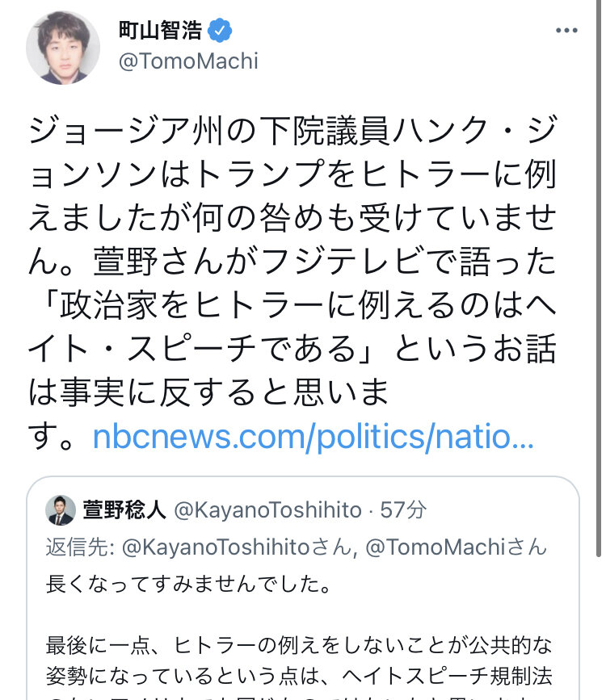Open the three-dot more options menu
The width and height of the screenshot is (606, 700).
pyautogui.click(x=567, y=31)
